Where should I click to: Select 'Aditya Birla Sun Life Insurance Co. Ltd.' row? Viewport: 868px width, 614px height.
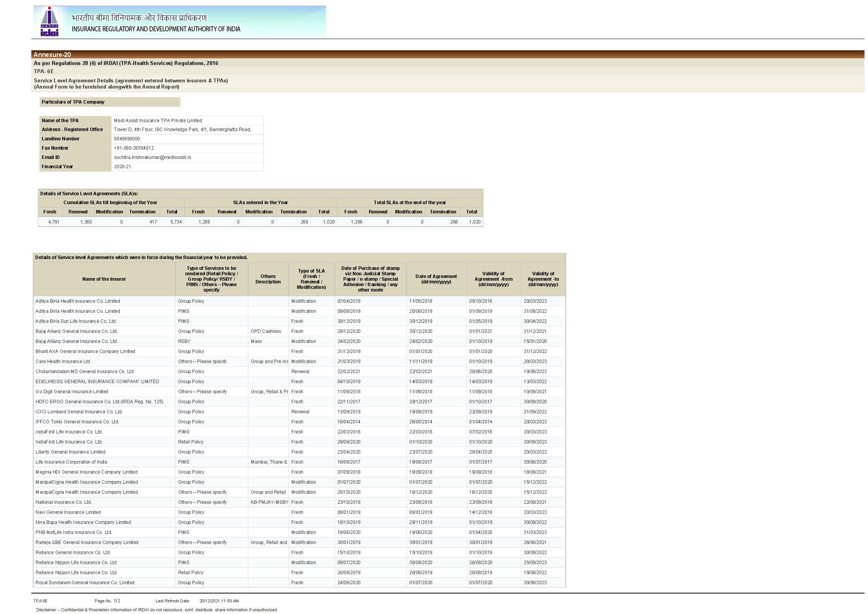(x=299, y=321)
